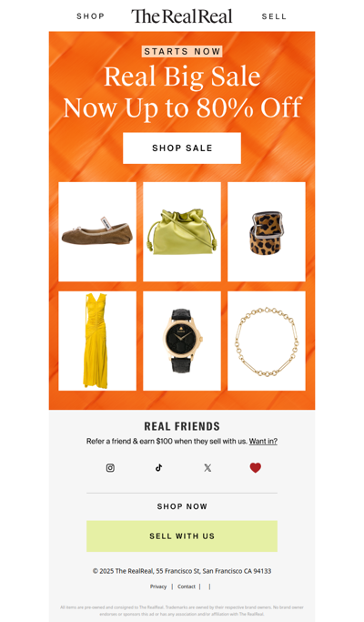This screenshot has width=364, height=622.
Task: Open the Contact footer link
Action: (187, 586)
